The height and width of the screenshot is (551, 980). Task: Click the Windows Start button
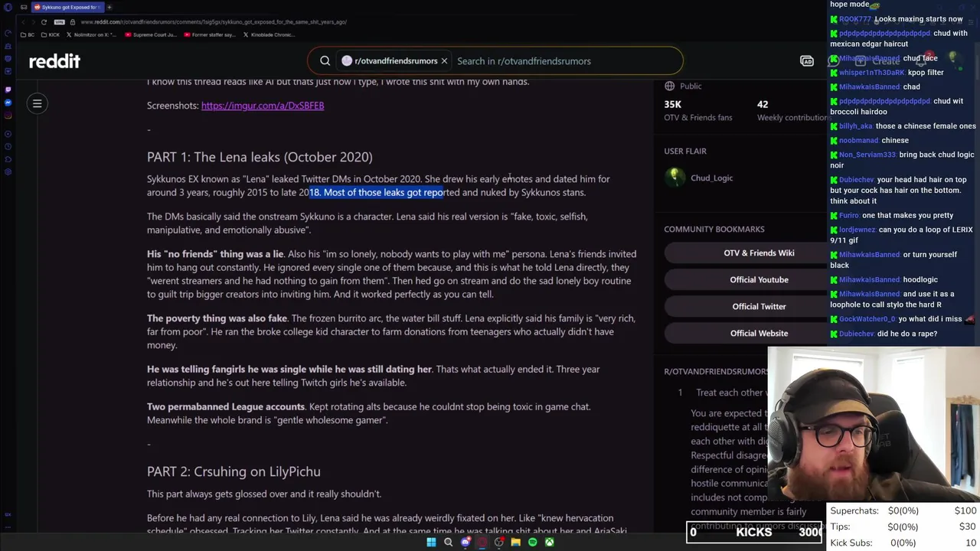431,542
